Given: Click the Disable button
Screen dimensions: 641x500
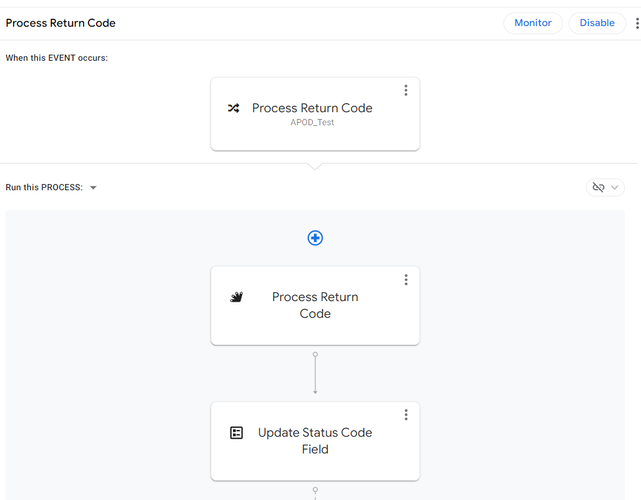Looking at the screenshot, I should 597,23.
